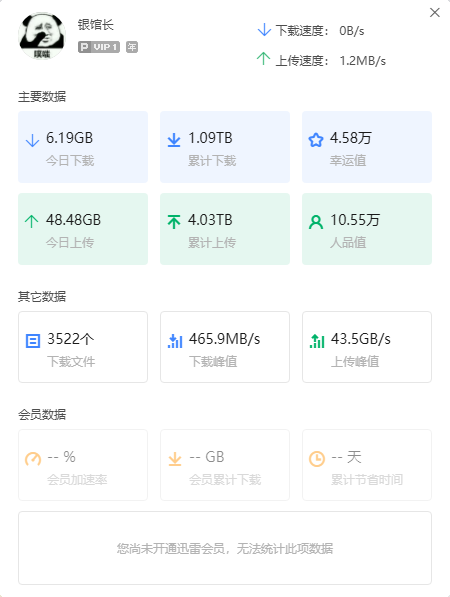The image size is (450, 597).
Task: Click the 您尚未开通迅雷会员 notice box
Action: coord(225,548)
